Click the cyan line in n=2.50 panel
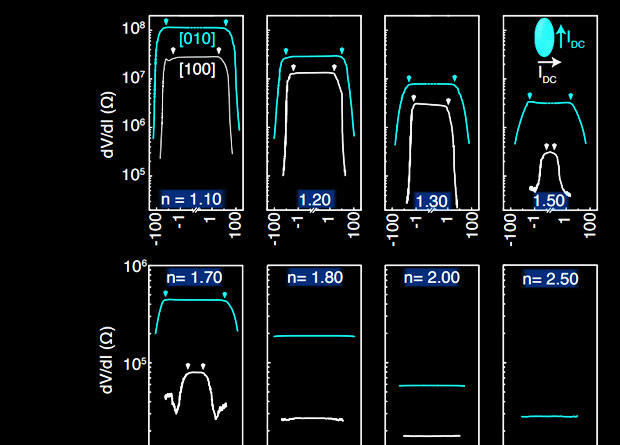This screenshot has width=620, height=445. (550, 415)
